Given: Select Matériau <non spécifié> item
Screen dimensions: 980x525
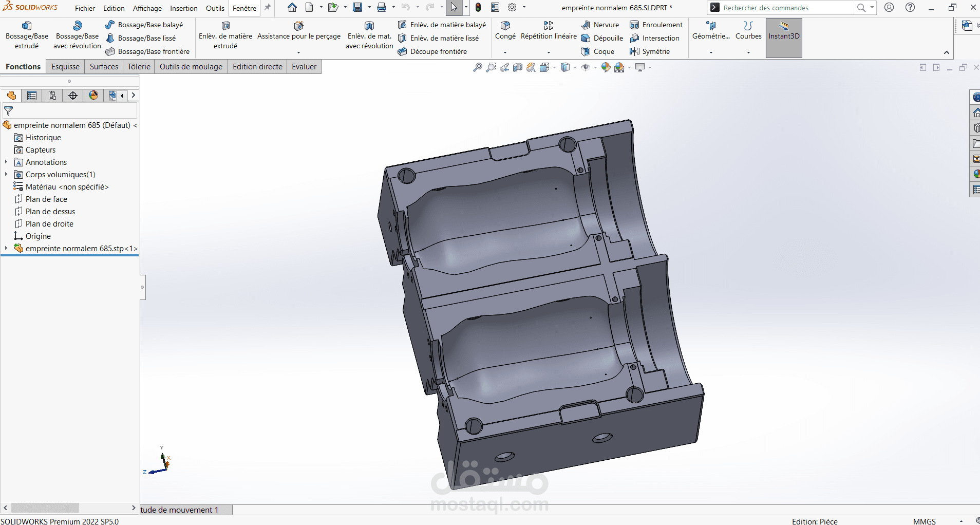Looking at the screenshot, I should pos(67,187).
